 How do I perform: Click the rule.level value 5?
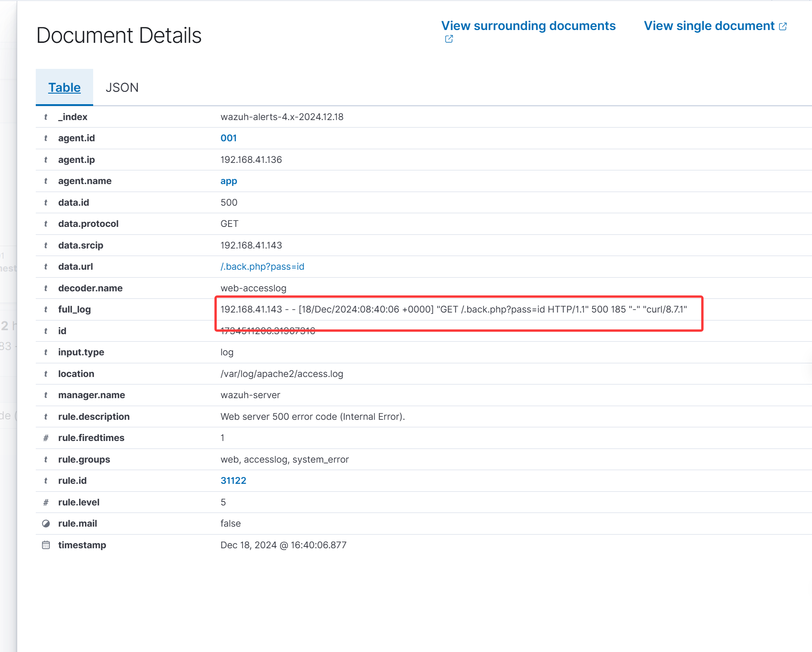[223, 502]
